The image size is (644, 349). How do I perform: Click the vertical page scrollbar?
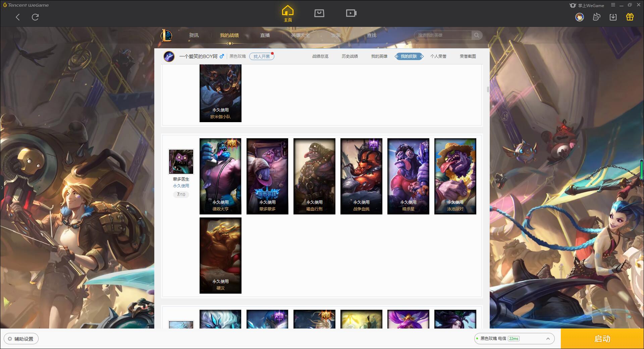[488, 90]
